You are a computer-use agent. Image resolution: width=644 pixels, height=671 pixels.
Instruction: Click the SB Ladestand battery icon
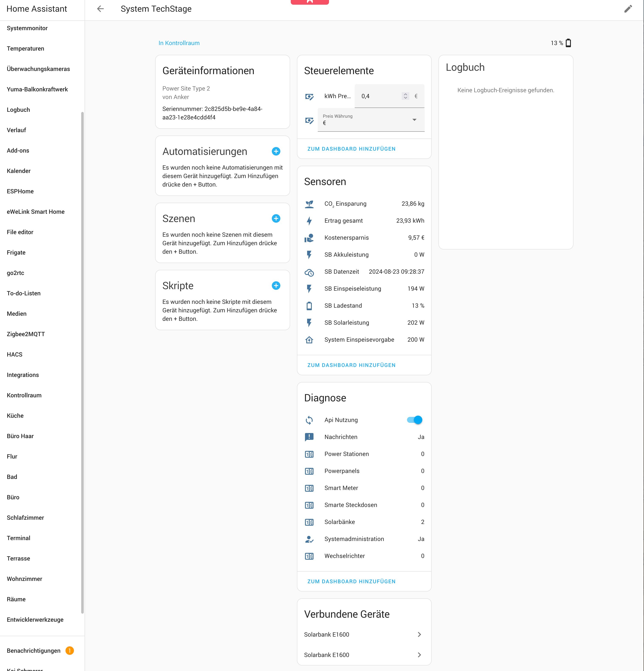pyautogui.click(x=309, y=306)
